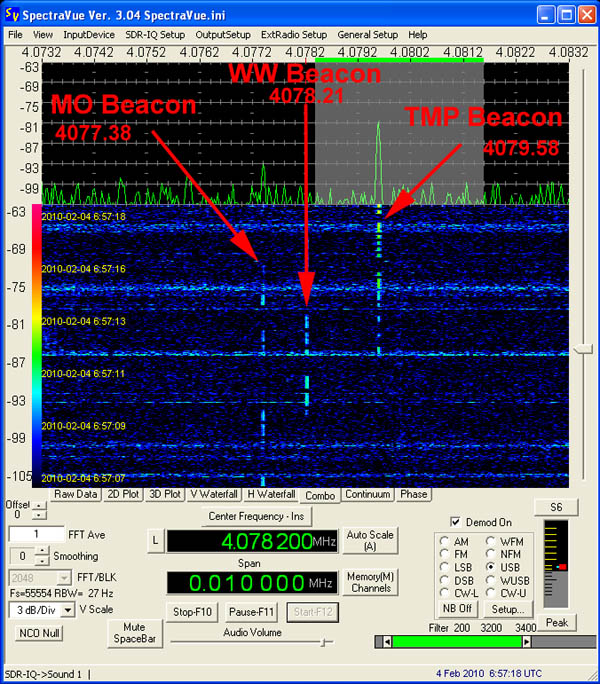Select LSB demodulation mode
The image size is (600, 684).
pyautogui.click(x=445, y=567)
